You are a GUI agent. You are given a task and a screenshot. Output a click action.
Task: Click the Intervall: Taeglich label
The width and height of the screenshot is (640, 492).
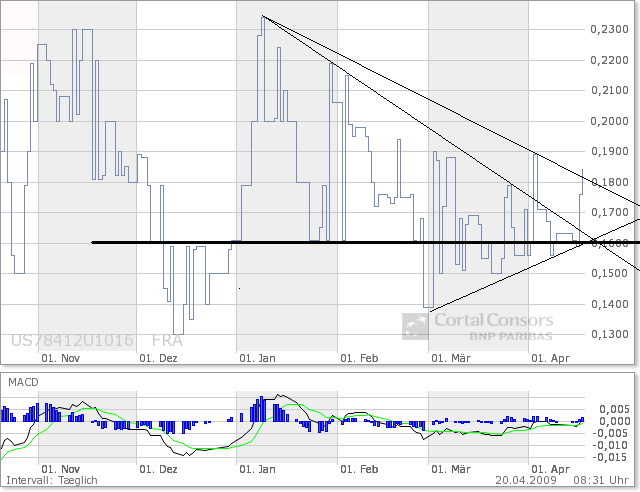(x=50, y=480)
